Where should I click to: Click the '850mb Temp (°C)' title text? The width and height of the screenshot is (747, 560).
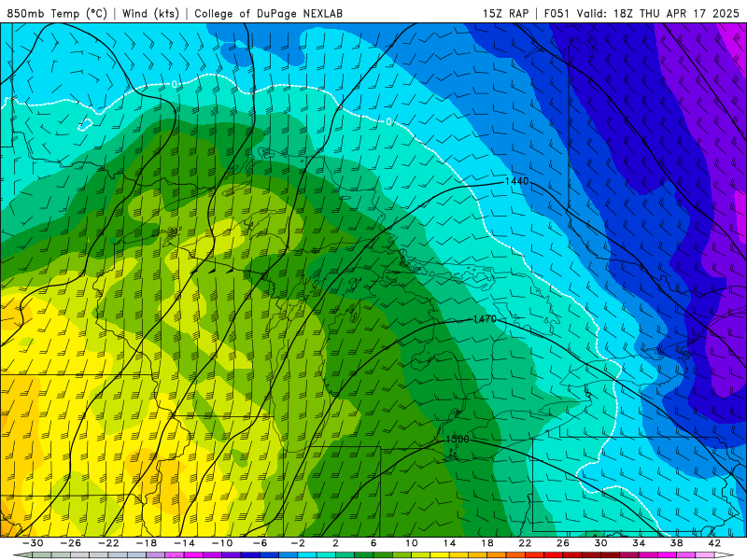click(57, 13)
